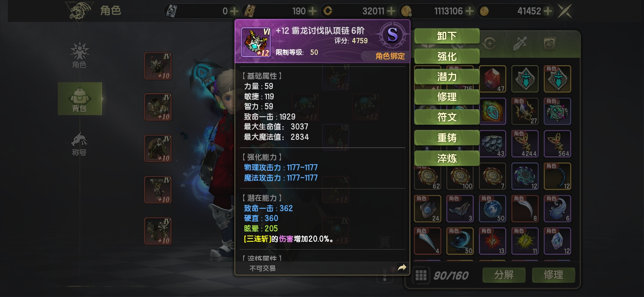Click the bottom 修理 repair button
Screen dimensions: 644x297
554,275
